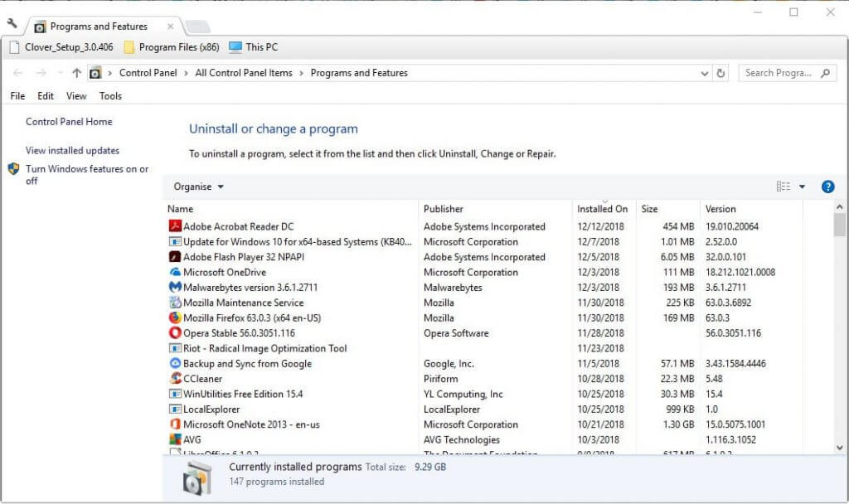The height and width of the screenshot is (504, 849).
Task: Click AVG Technologies publisher cell
Action: (461, 439)
